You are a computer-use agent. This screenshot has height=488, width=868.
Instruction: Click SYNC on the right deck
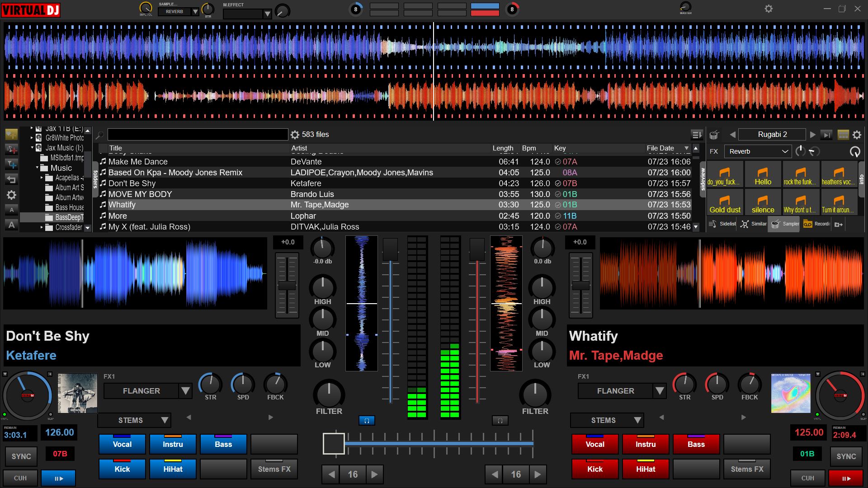click(846, 456)
